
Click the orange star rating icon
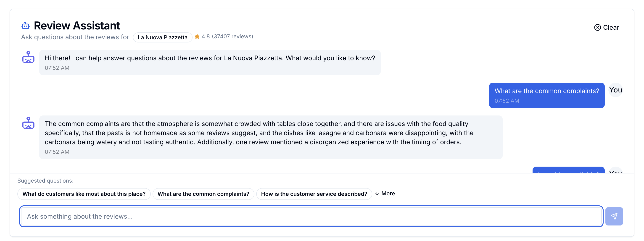point(197,37)
